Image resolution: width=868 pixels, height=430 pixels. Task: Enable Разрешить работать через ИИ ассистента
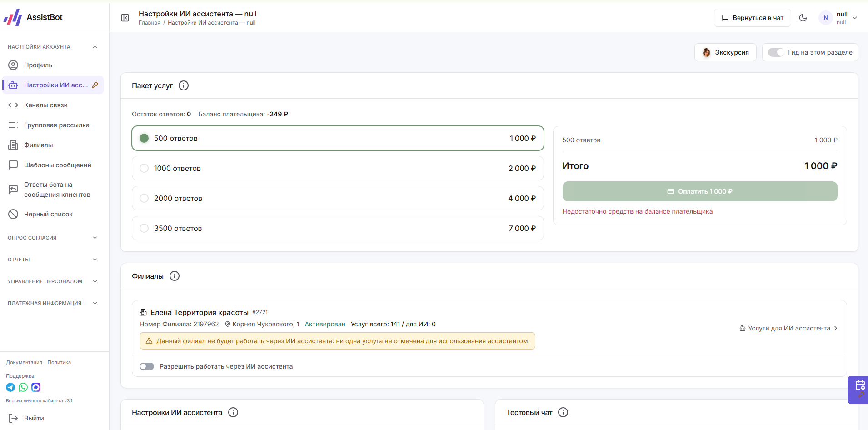pos(147,366)
